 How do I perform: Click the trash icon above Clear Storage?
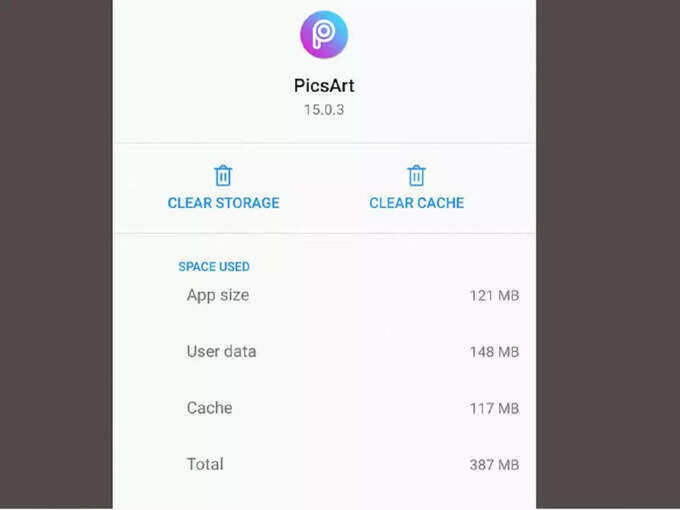[223, 175]
